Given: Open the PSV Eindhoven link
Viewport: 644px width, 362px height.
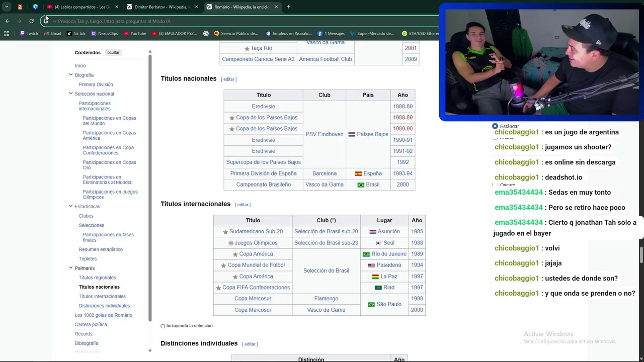Looking at the screenshot, I should point(325,134).
